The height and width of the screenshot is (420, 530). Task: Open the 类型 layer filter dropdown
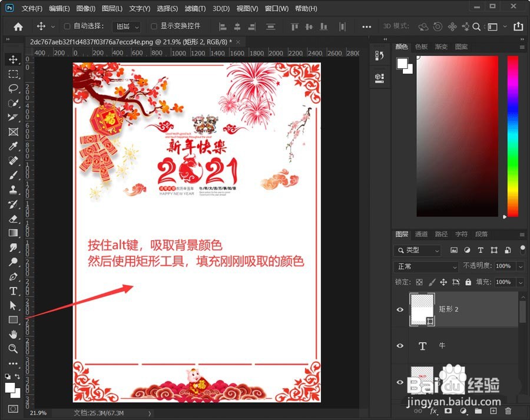417,250
